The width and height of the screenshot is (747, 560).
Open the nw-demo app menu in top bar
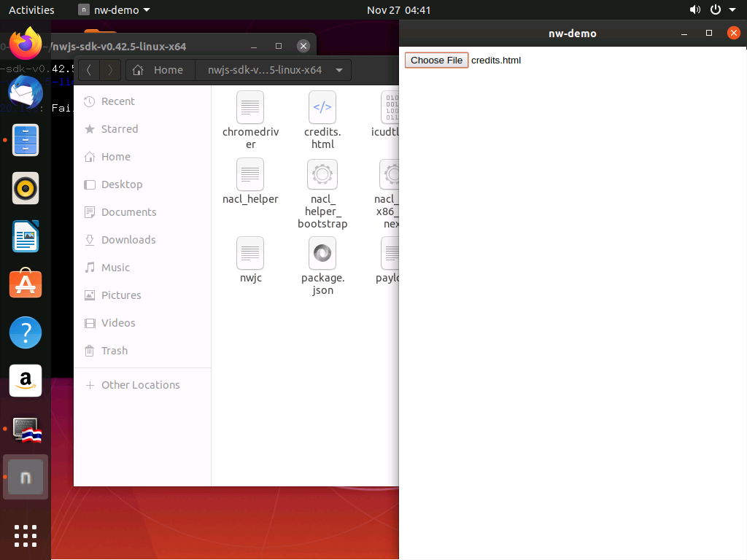114,9
